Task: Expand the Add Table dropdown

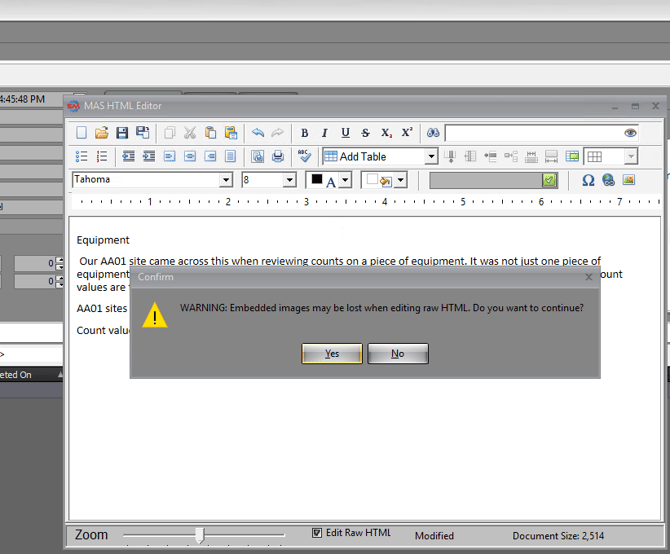Action: point(432,156)
